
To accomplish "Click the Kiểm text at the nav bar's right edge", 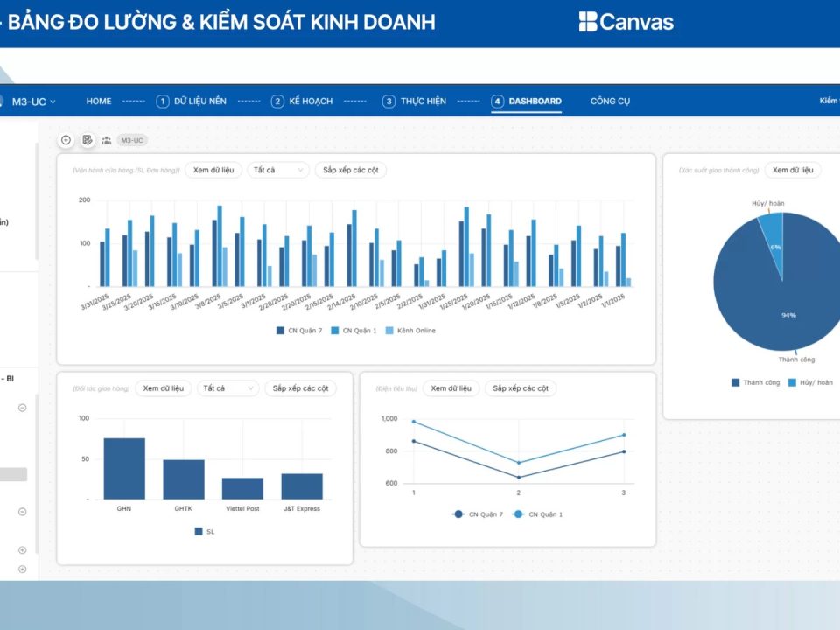I will point(829,101).
